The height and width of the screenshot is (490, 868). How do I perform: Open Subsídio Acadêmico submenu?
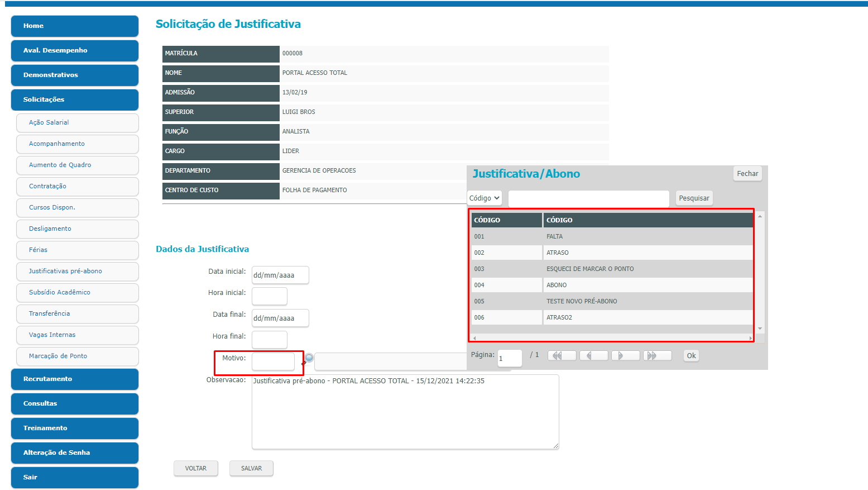click(78, 292)
